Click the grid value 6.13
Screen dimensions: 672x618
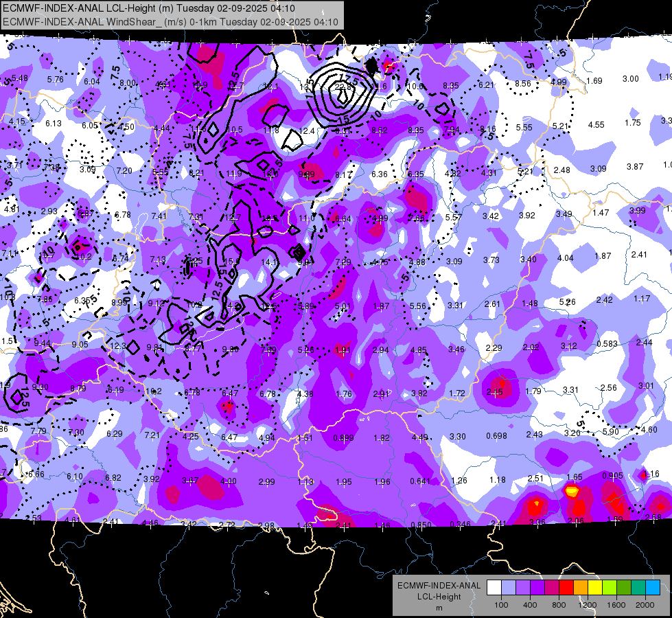(x=54, y=123)
